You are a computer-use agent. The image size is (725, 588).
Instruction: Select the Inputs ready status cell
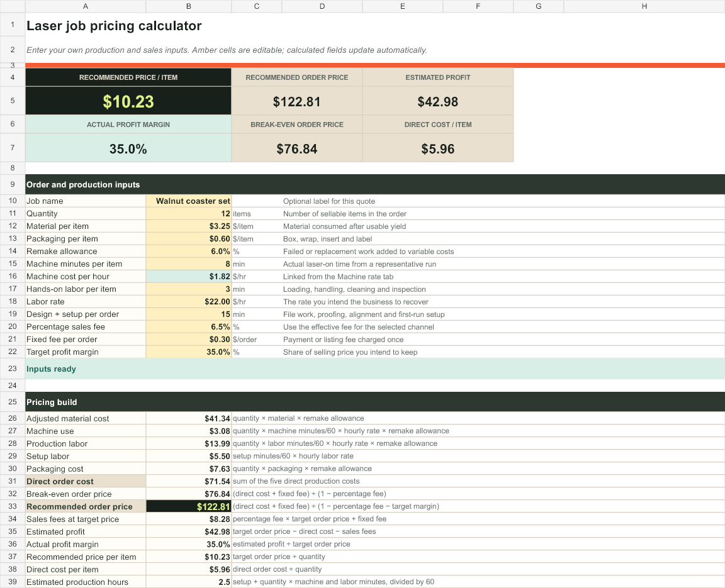[375, 369]
